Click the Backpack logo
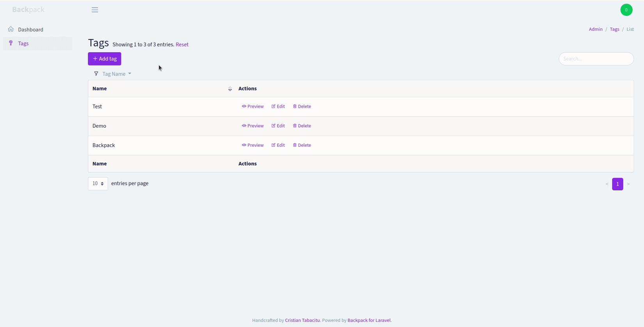The width and height of the screenshot is (644, 327). [x=28, y=10]
